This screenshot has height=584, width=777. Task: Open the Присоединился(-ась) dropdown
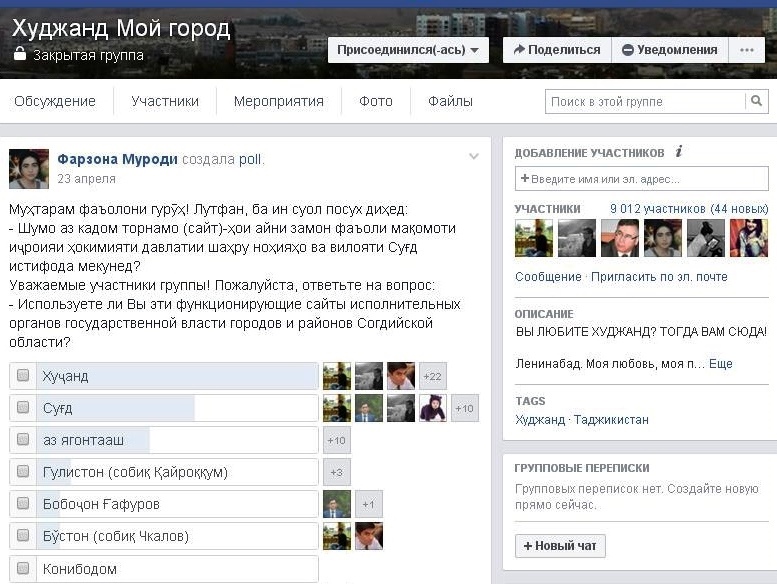pyautogui.click(x=407, y=50)
